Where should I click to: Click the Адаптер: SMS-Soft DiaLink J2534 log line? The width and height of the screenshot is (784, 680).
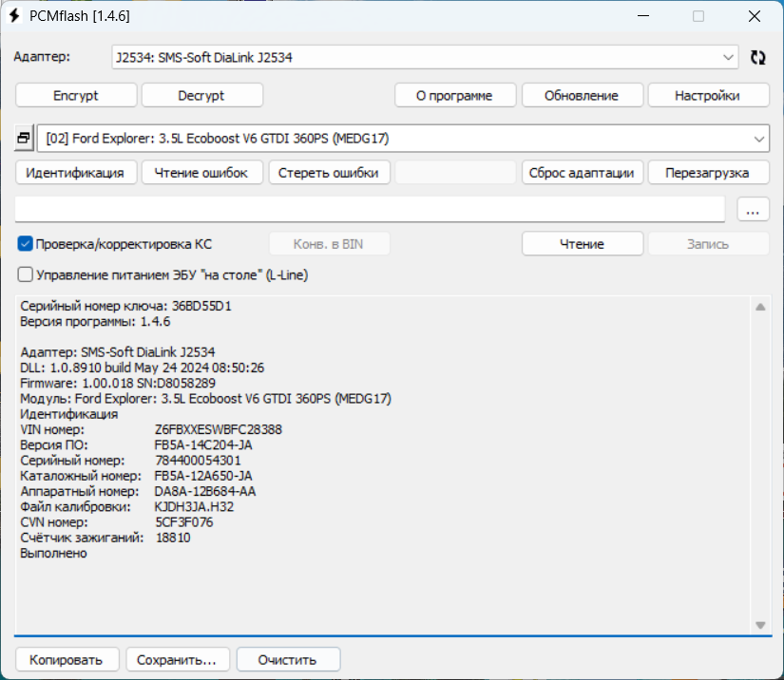(x=118, y=352)
